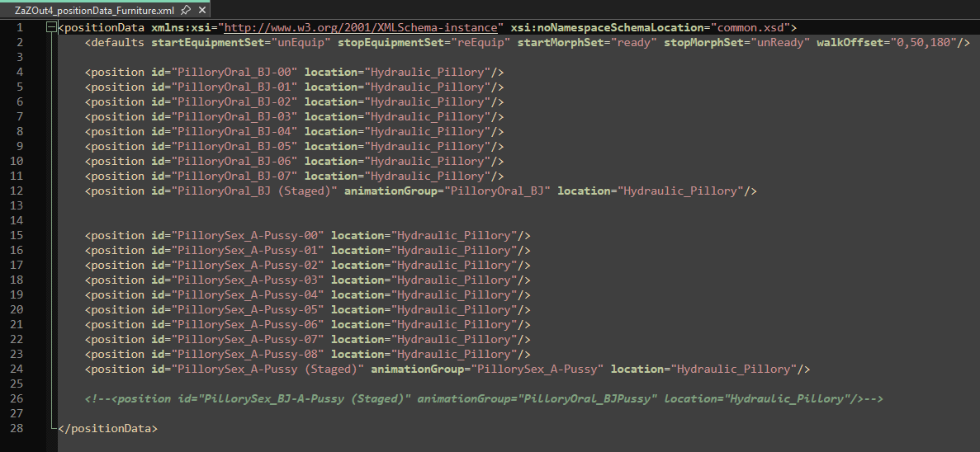Screen dimensions: 980x452
Task: Collapse the positionData element fold
Action: click(51, 27)
